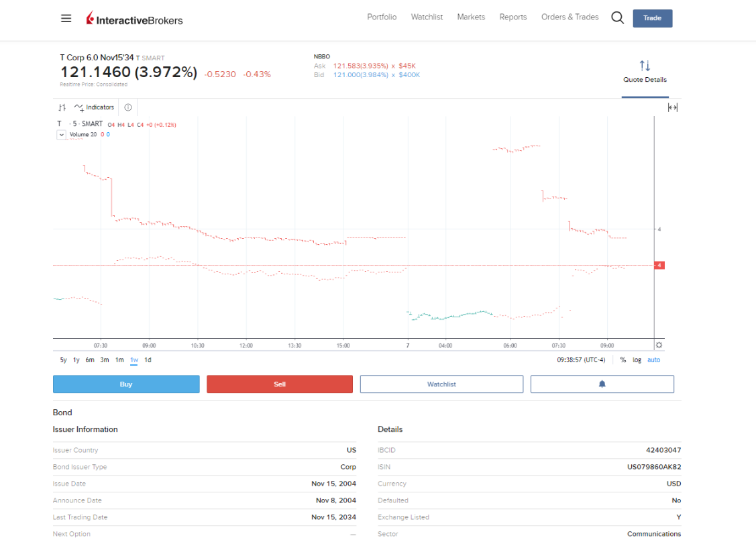Go to Watchlist in top navigation
Screen dimensions: 756x544
tap(427, 17)
